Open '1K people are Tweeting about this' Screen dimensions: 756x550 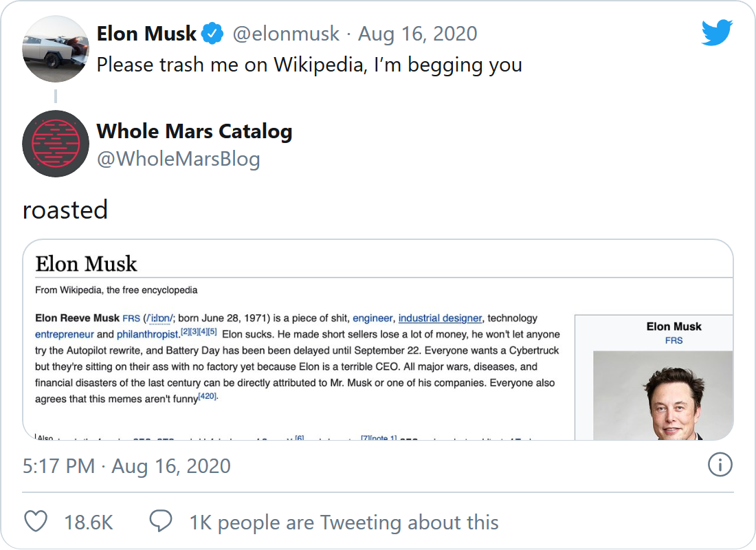[344, 522]
